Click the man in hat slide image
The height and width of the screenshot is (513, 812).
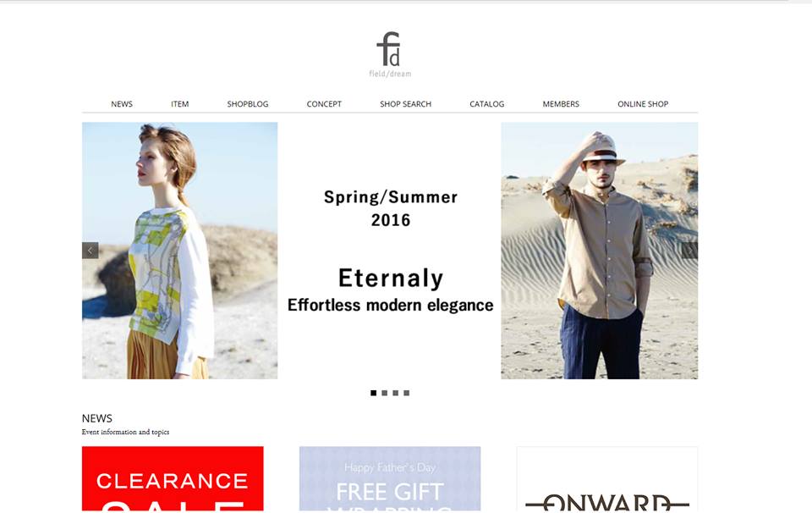(x=599, y=251)
